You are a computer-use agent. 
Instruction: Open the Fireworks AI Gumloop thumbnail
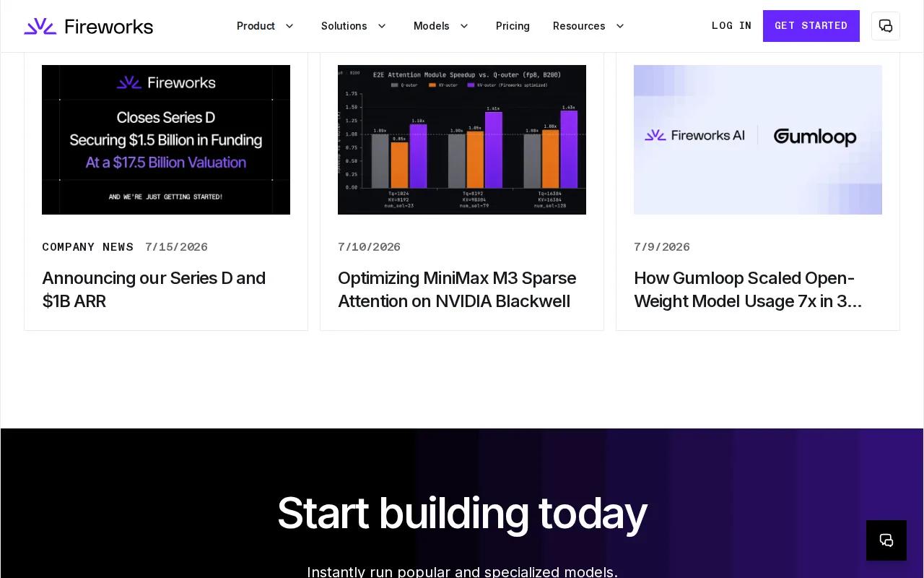coord(758,139)
